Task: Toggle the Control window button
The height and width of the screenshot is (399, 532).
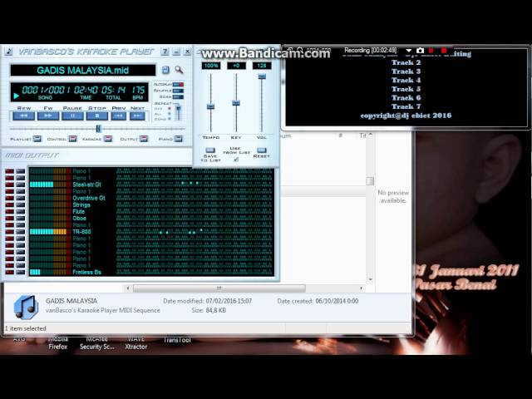Action: point(72,139)
